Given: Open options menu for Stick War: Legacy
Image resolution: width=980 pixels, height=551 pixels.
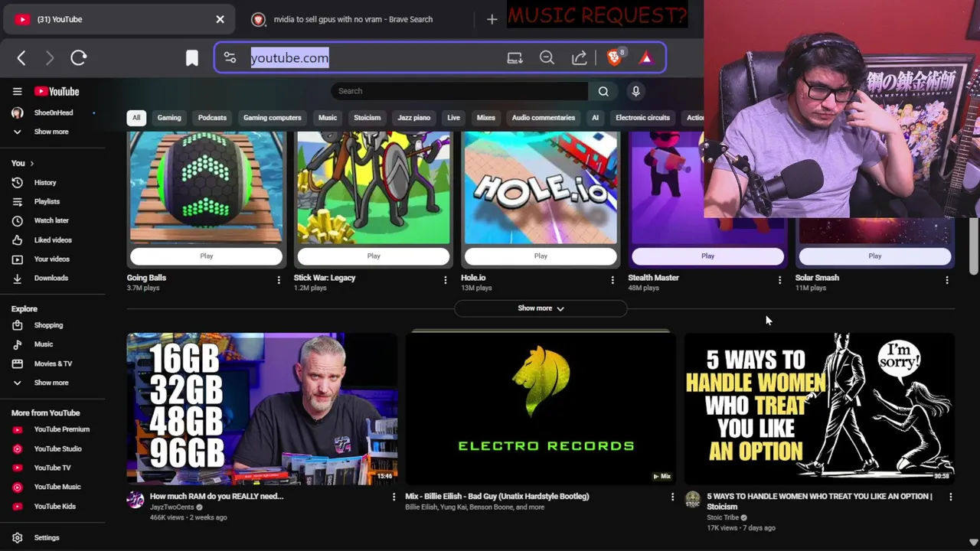Looking at the screenshot, I should pos(445,280).
